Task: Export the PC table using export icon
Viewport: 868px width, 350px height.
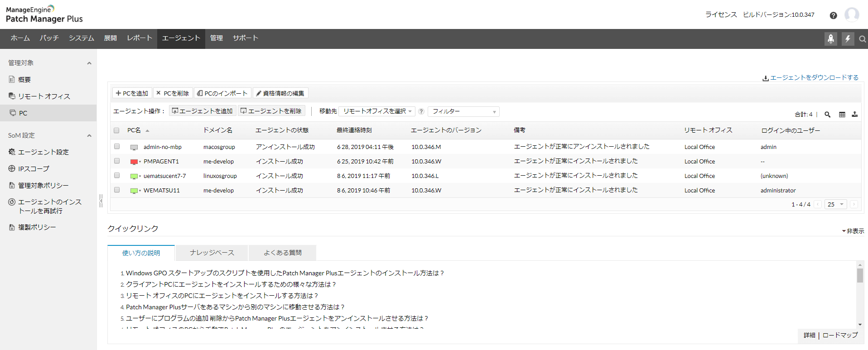Action: click(855, 115)
